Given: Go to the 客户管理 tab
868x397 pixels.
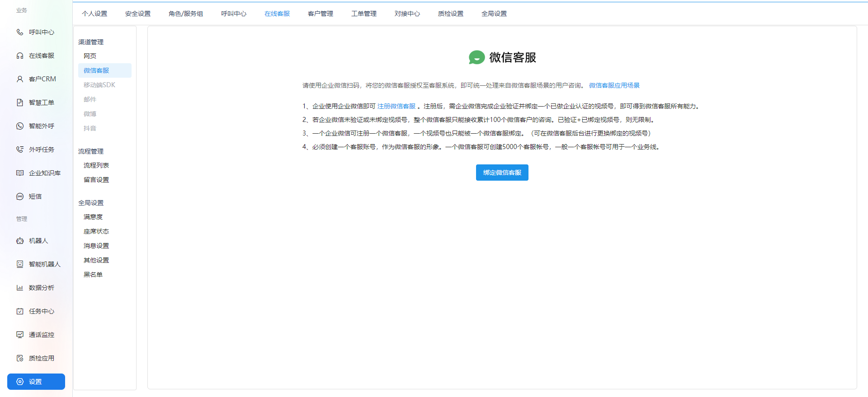Looking at the screenshot, I should pos(321,14).
